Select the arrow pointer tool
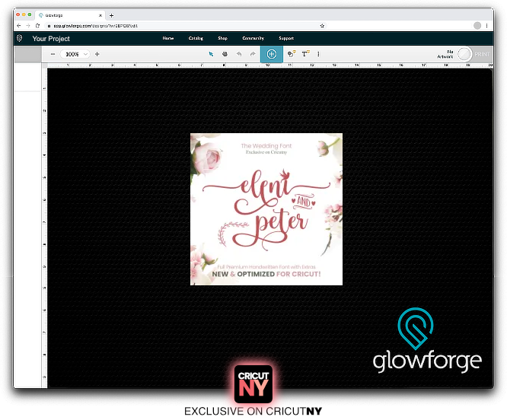Screen dimensions: 507x420 pyautogui.click(x=212, y=54)
